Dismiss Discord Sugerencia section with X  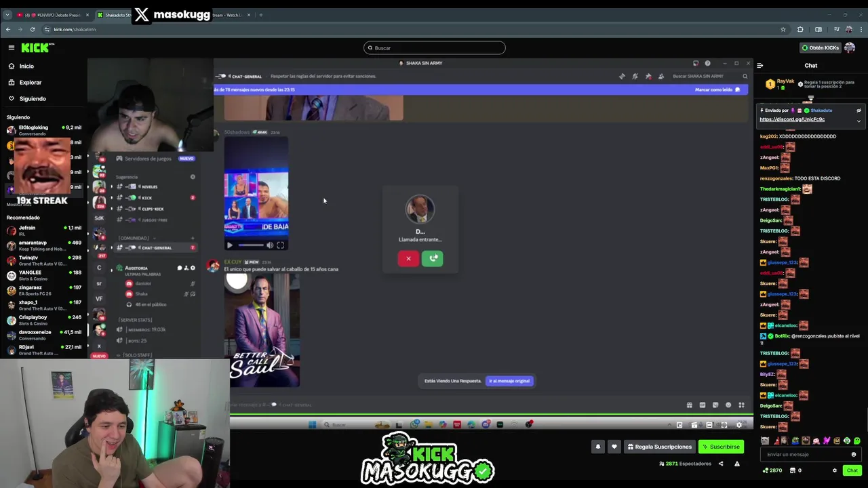[x=193, y=177]
